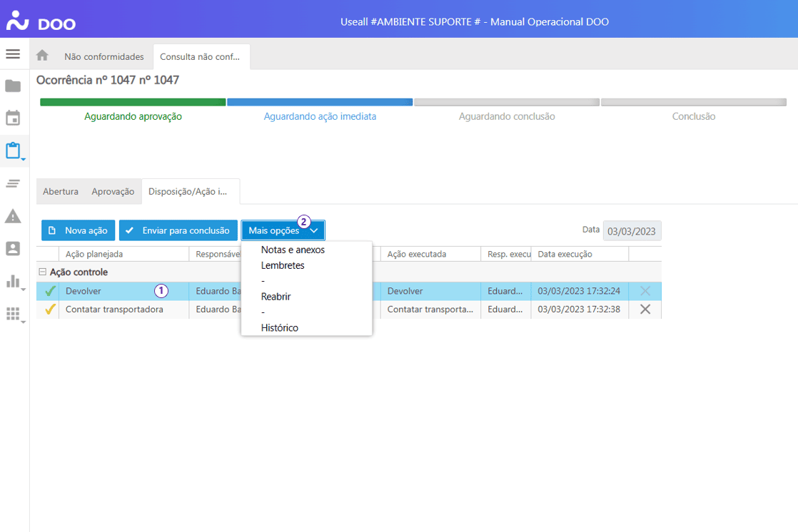Screen dimensions: 798x532
Task: Click Enviar para conclusão button
Action: [x=178, y=230]
